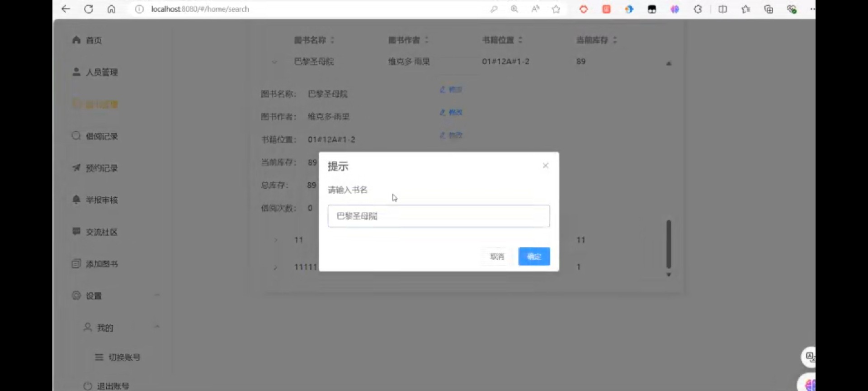Expand the 设置 sidebar submenu arrow
Viewport: 868px width, 391px height.
pyautogui.click(x=157, y=296)
